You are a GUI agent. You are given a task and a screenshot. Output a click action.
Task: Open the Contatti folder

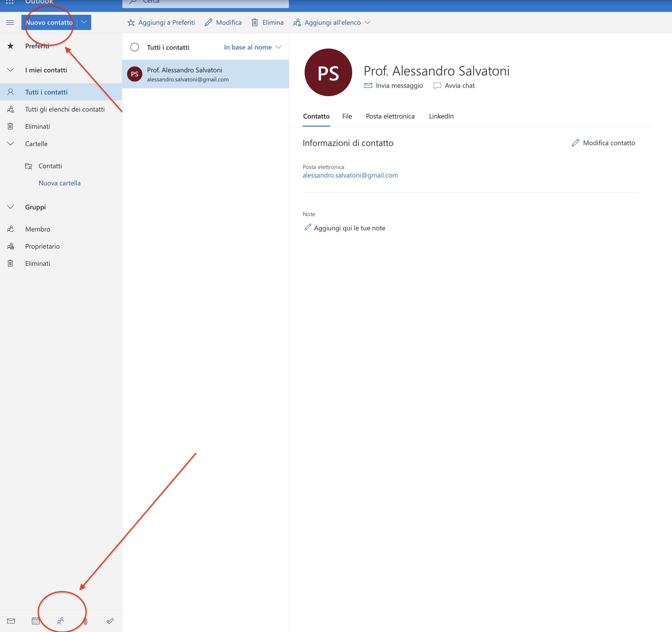click(50, 166)
